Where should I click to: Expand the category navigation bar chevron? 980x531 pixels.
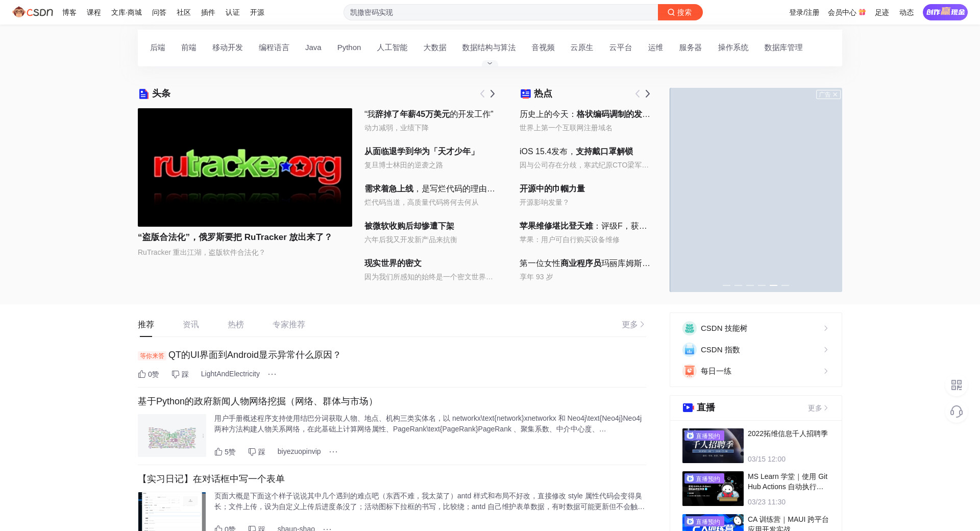(489, 63)
